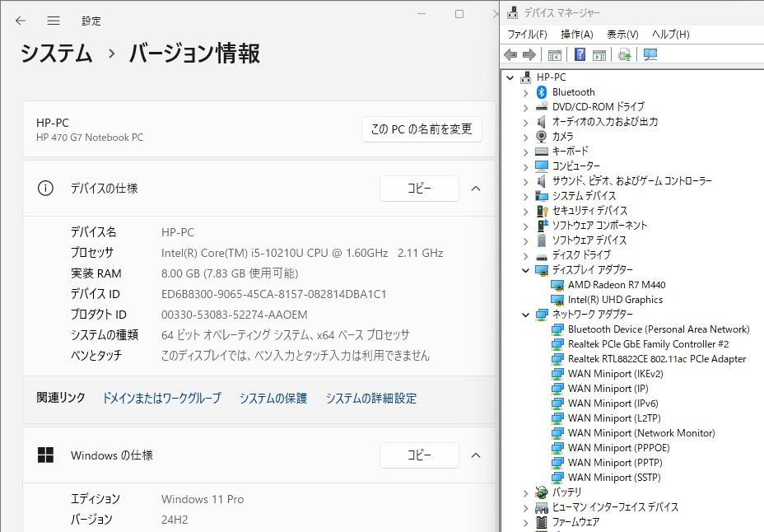
Task: Click the action pane toolbar icon
Action: pyautogui.click(x=599, y=54)
